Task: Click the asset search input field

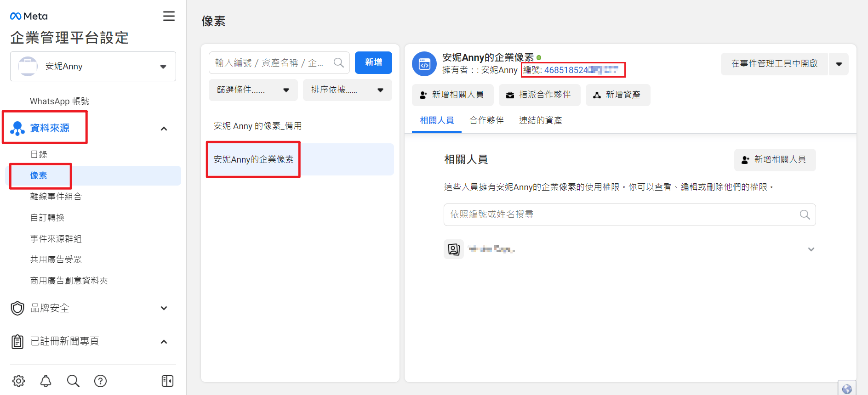Action: (x=279, y=62)
